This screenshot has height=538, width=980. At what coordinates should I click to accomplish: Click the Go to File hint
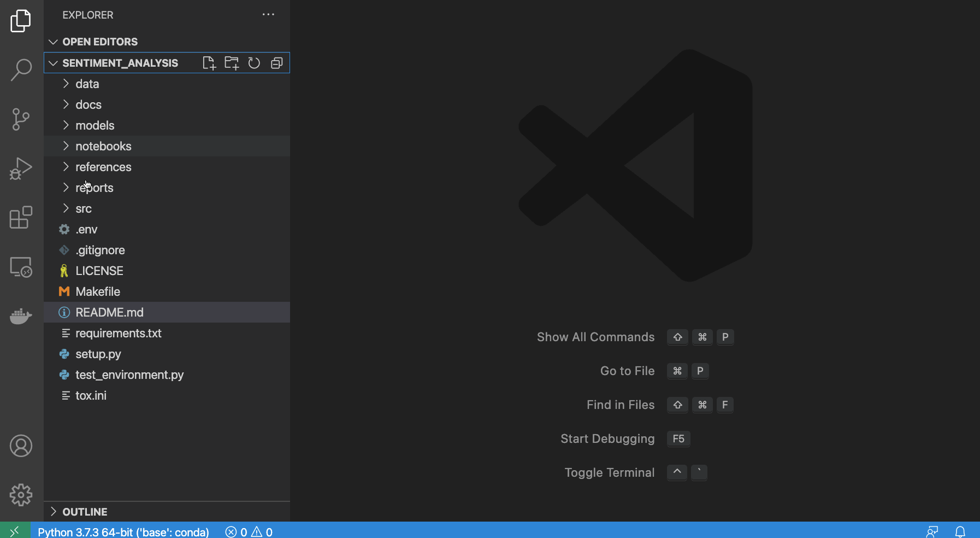[627, 371]
